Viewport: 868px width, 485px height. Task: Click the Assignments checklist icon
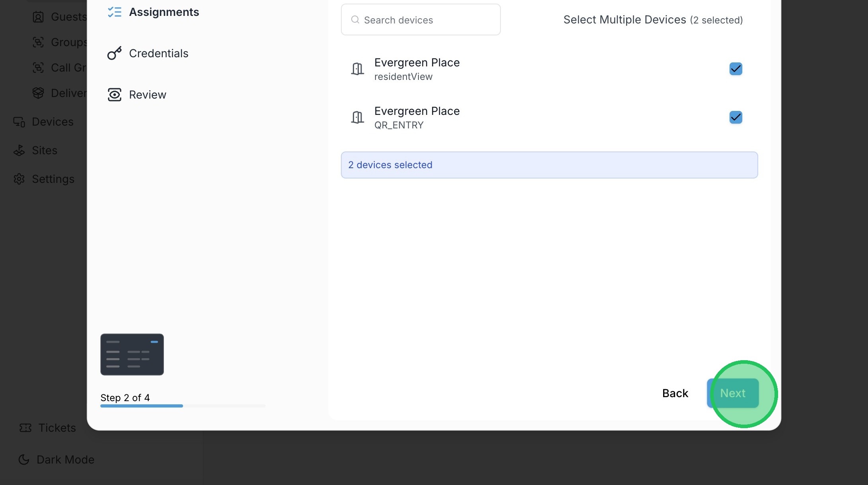point(115,12)
